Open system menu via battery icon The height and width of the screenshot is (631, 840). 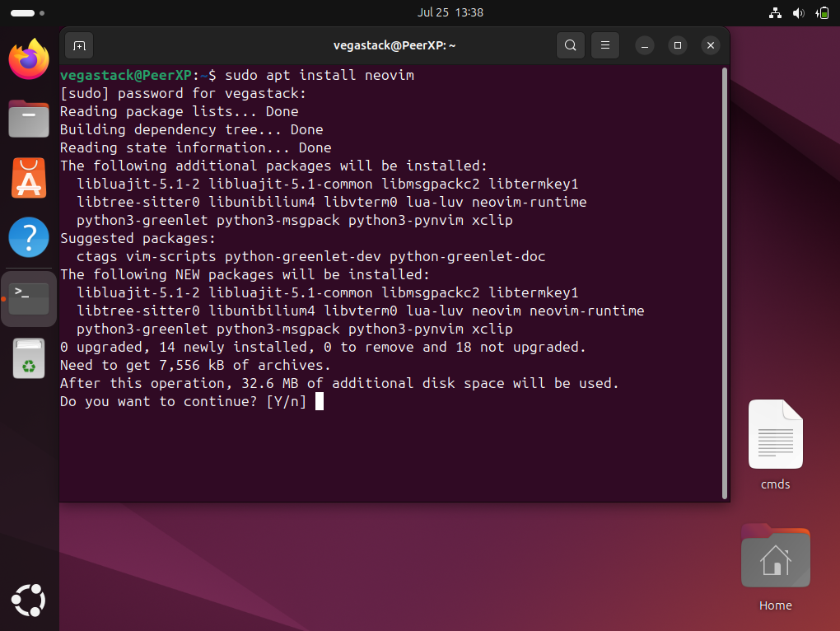(822, 12)
